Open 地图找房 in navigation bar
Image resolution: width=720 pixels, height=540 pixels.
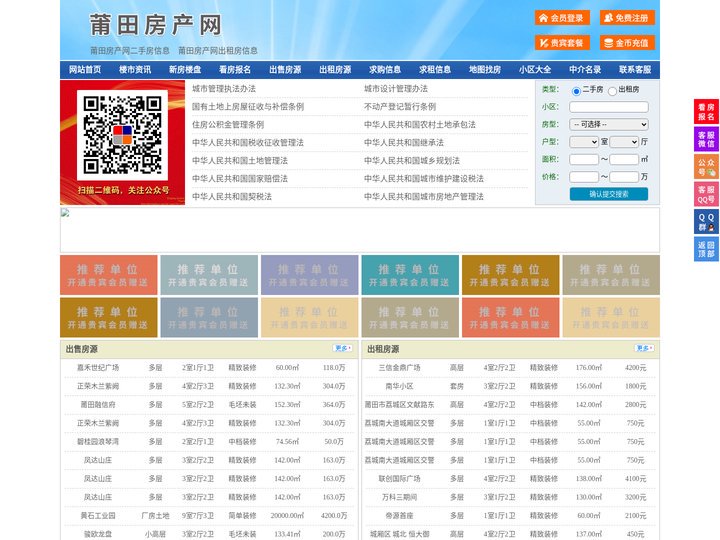point(485,70)
